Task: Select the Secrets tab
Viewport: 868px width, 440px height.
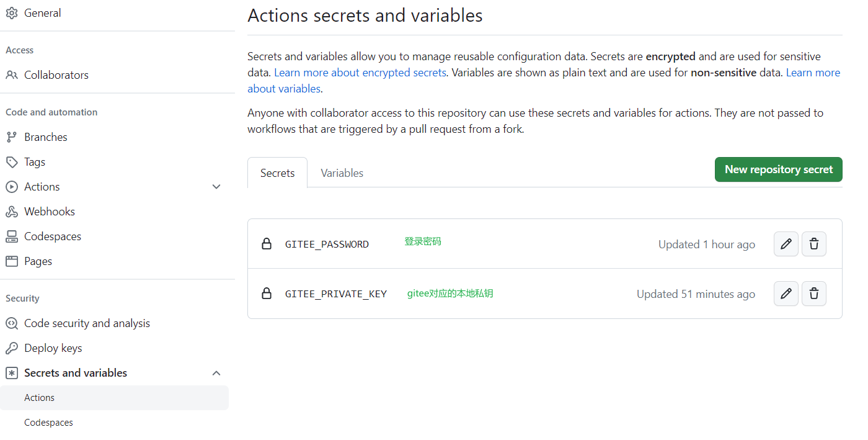Action: [277, 173]
